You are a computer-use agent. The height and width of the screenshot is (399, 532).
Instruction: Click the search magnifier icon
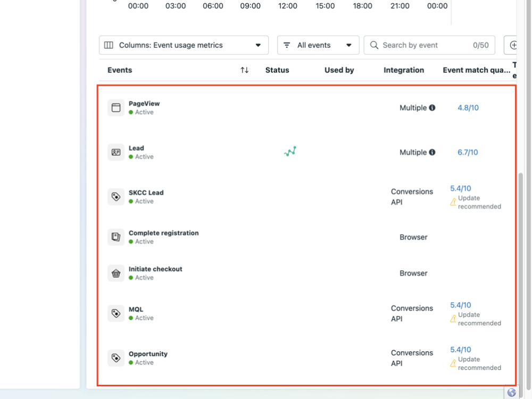374,45
